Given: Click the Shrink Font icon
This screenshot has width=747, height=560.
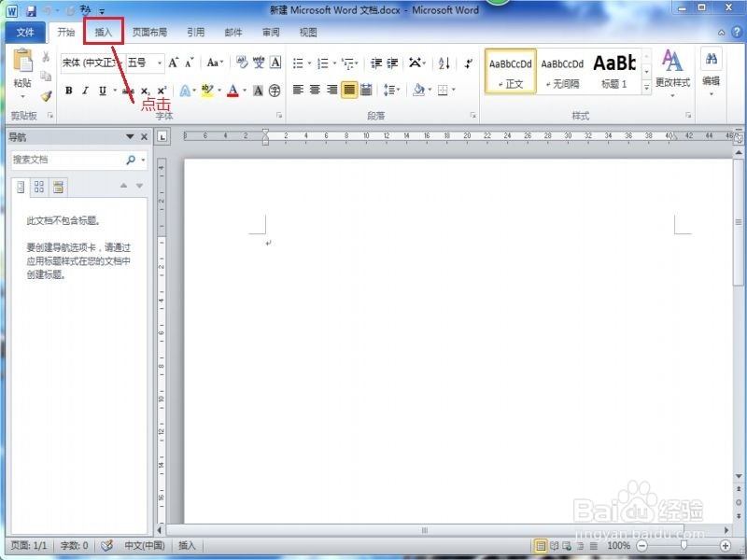Looking at the screenshot, I should 190,63.
